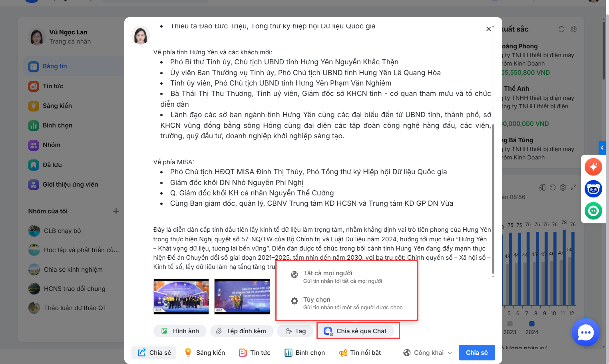Switch to the Tin nổi bật post type tab
The image size is (609, 364).
click(x=360, y=352)
